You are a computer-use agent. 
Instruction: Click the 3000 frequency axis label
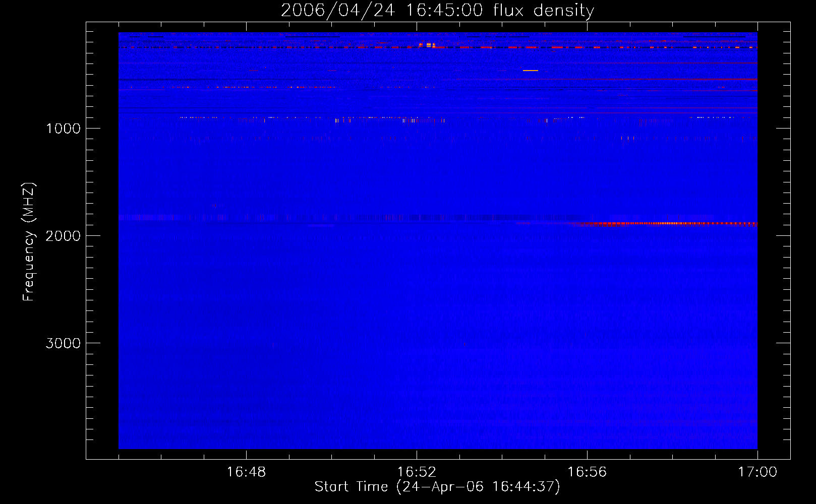63,343
